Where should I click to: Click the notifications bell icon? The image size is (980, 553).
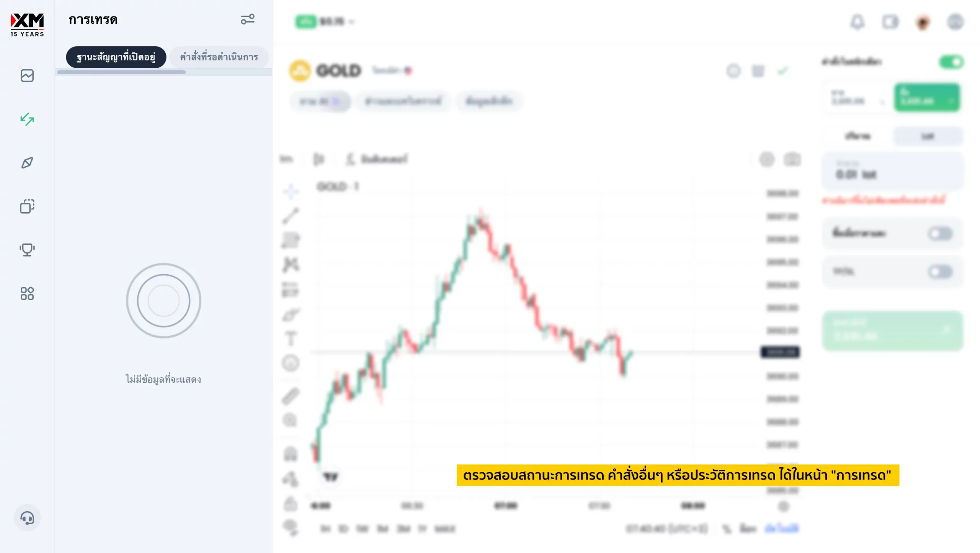857,22
